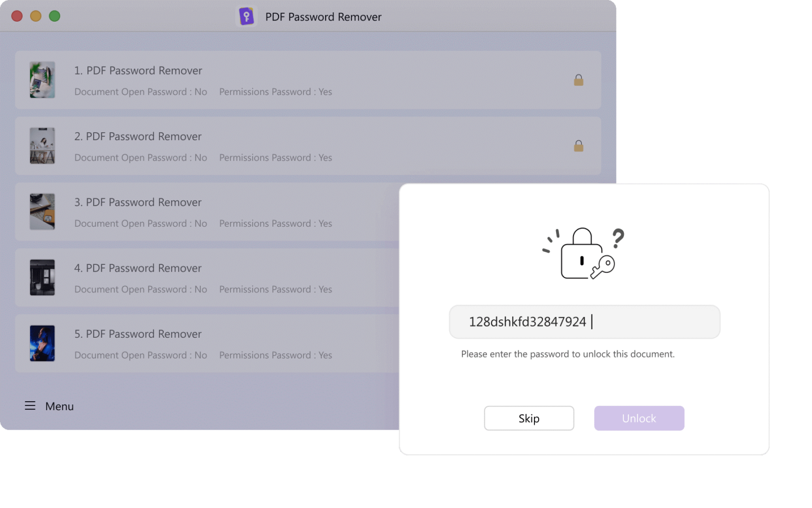The image size is (812, 508).
Task: Select the "1. PDF Password Remover" list item
Action: (308, 80)
